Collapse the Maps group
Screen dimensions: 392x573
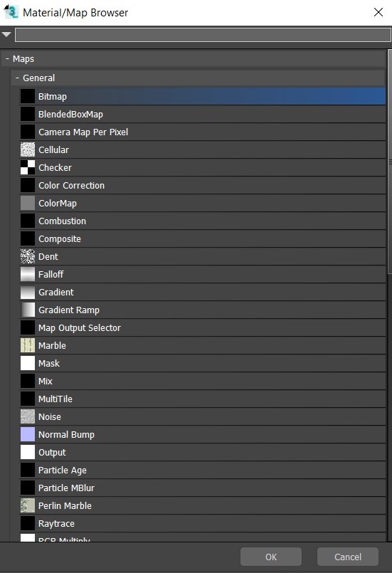click(7, 59)
